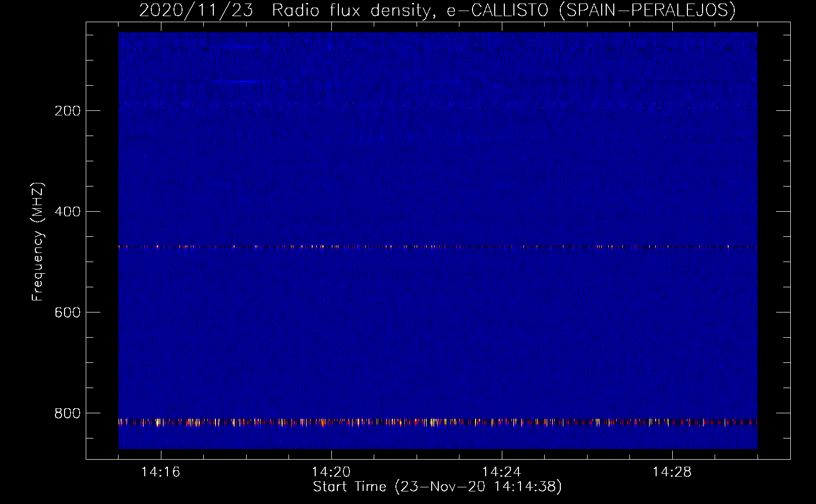Click the 800 frequency tick label
The image size is (816, 504).
point(67,413)
